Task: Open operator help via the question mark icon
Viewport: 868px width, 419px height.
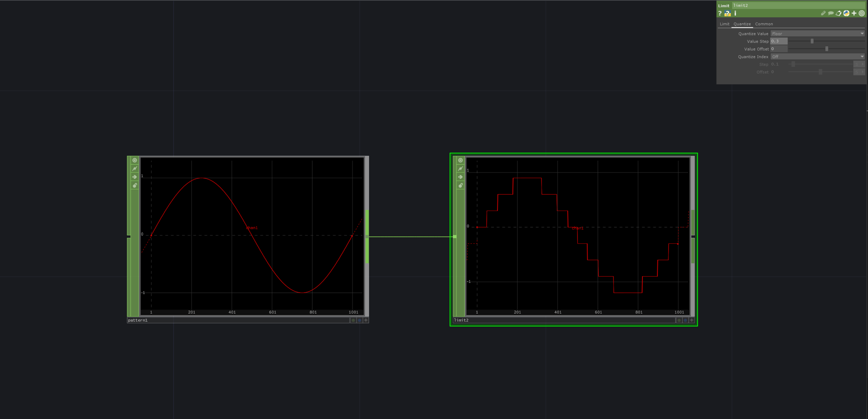Action: (x=720, y=13)
